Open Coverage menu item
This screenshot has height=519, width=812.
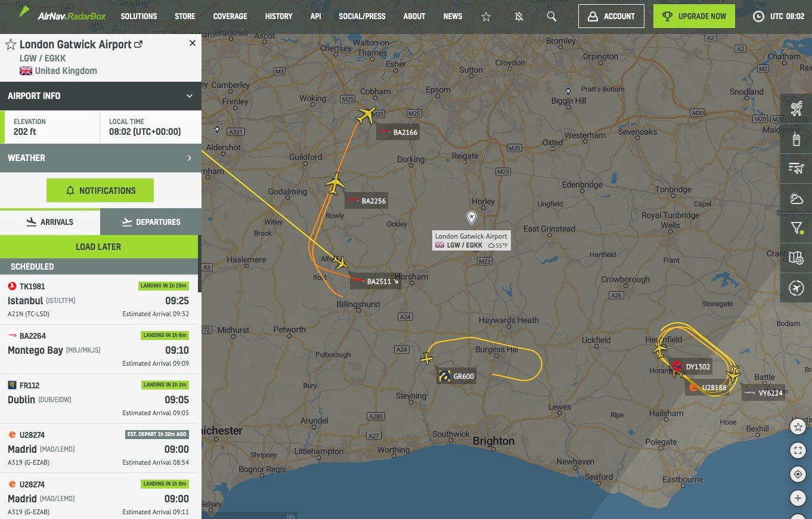[230, 16]
